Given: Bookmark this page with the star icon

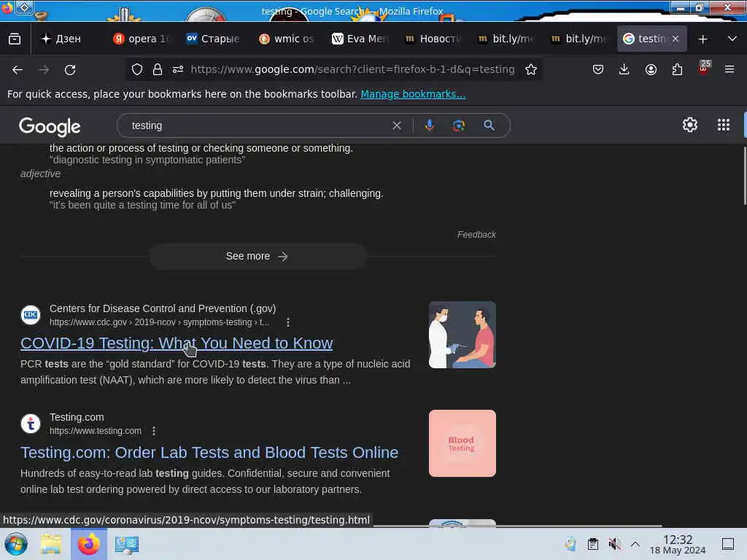Looking at the screenshot, I should [x=531, y=69].
